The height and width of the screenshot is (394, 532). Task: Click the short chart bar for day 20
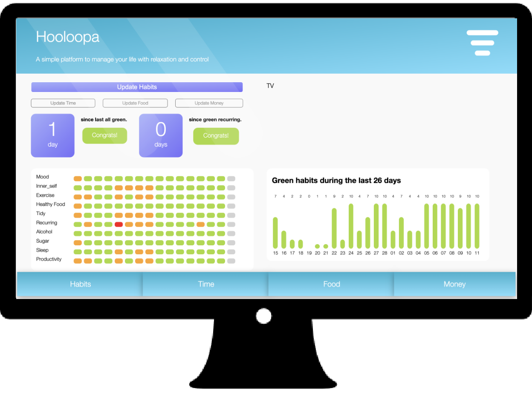click(x=317, y=246)
